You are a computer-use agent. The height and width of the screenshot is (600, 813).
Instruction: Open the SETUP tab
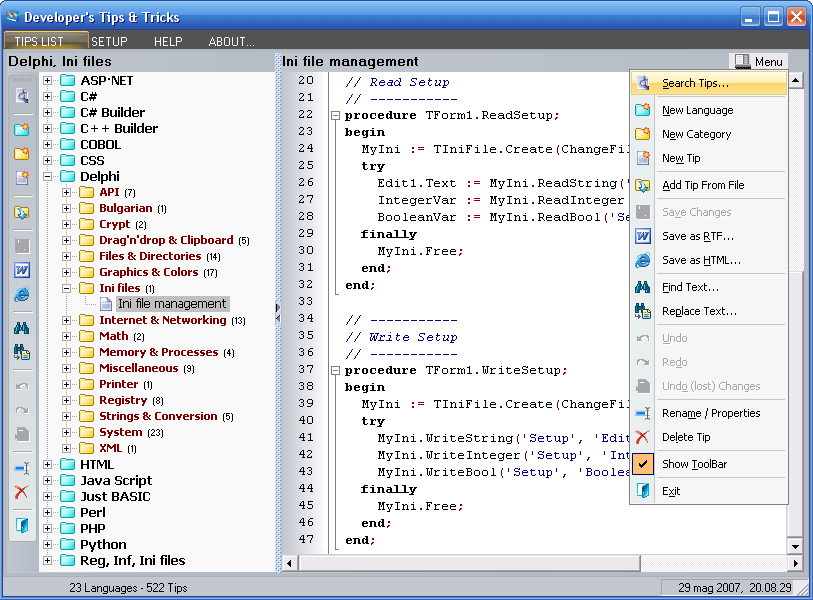click(x=109, y=42)
